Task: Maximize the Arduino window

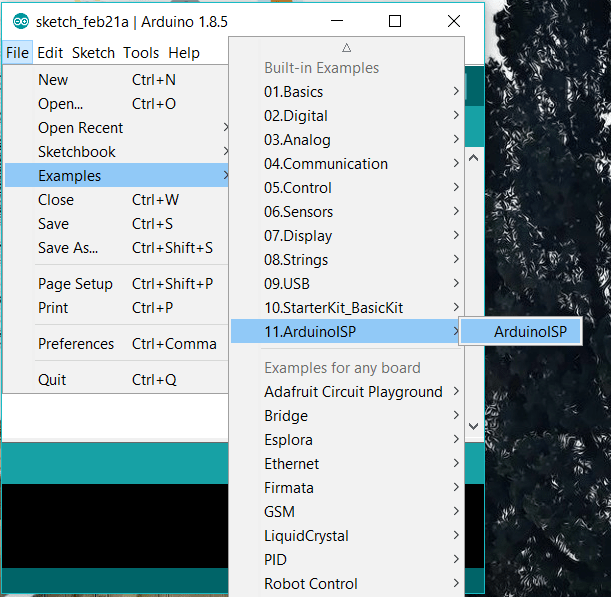Action: (395, 21)
